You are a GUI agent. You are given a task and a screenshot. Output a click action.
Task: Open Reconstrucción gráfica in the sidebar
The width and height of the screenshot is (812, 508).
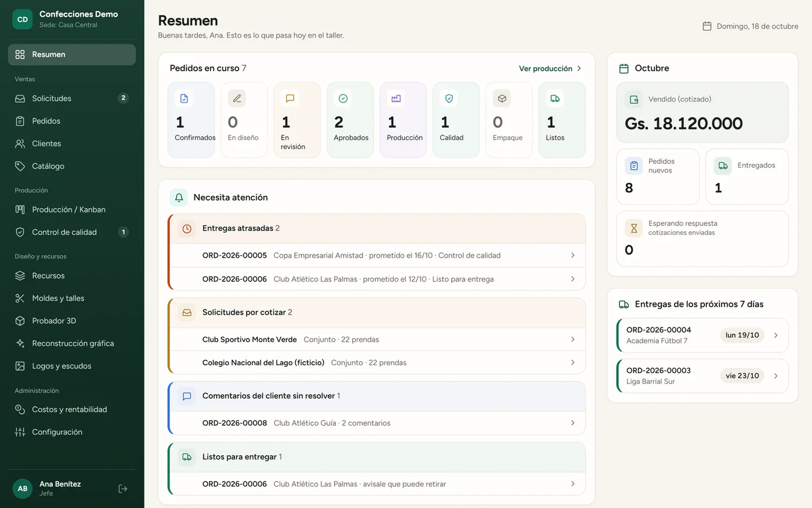[x=72, y=343]
